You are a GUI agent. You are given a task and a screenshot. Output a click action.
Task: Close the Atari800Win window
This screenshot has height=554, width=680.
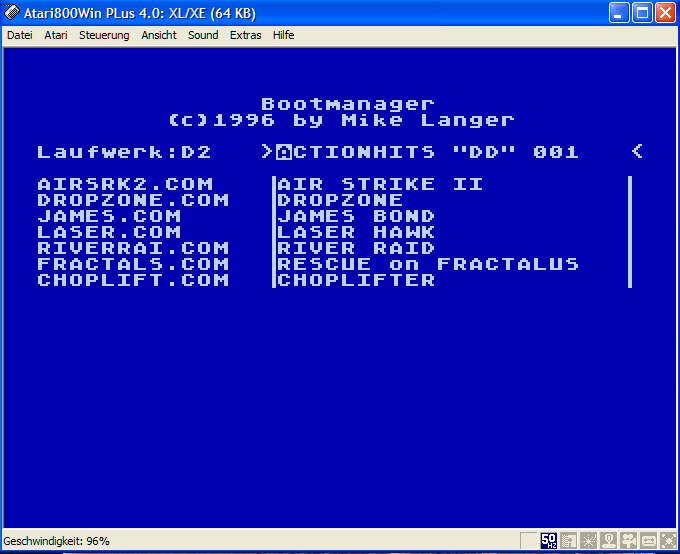[x=665, y=13]
